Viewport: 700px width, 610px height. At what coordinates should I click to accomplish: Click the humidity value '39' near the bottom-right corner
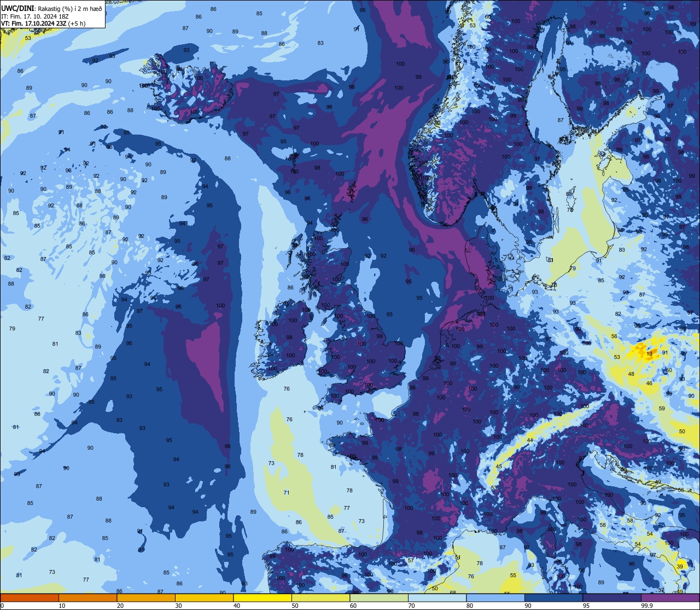(x=680, y=567)
